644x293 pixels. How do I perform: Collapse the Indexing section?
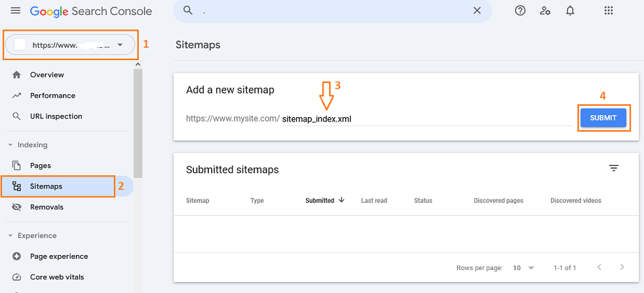tap(10, 145)
